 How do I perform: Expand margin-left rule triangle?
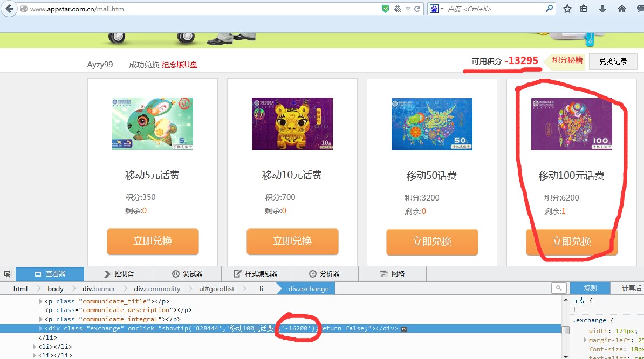tap(585, 340)
